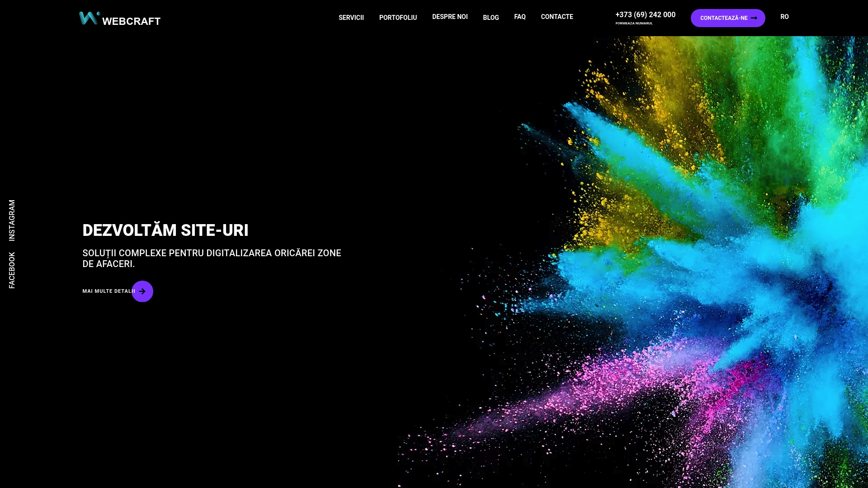Click the Soluții complexe subtitle text

coord(212,258)
